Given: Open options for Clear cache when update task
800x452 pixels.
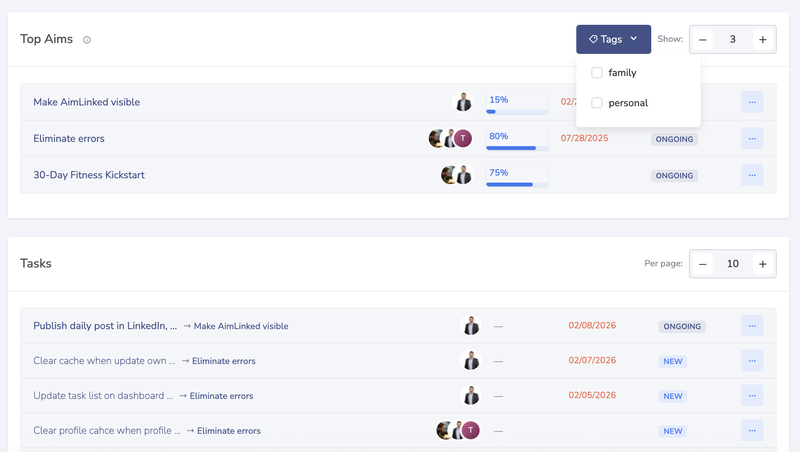Looking at the screenshot, I should [x=752, y=361].
